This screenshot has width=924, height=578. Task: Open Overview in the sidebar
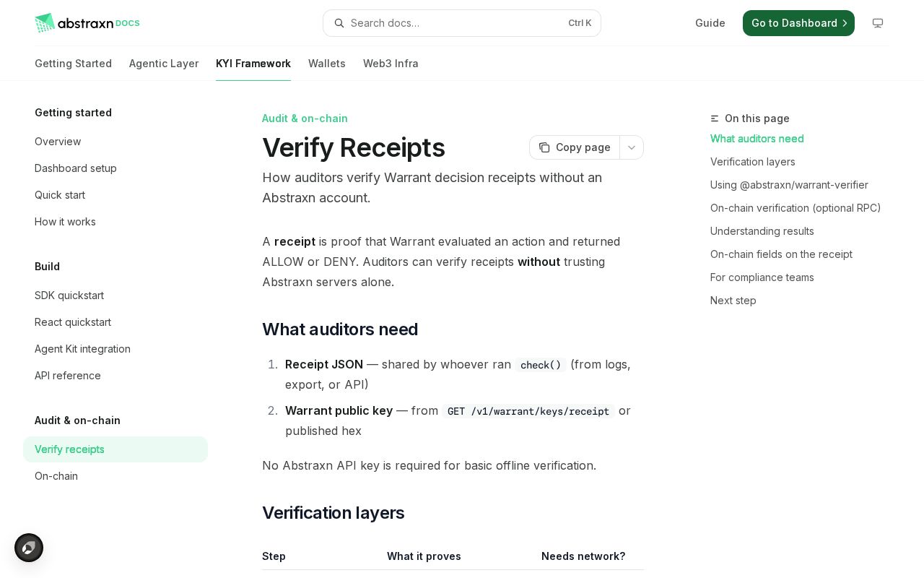[x=115, y=142]
